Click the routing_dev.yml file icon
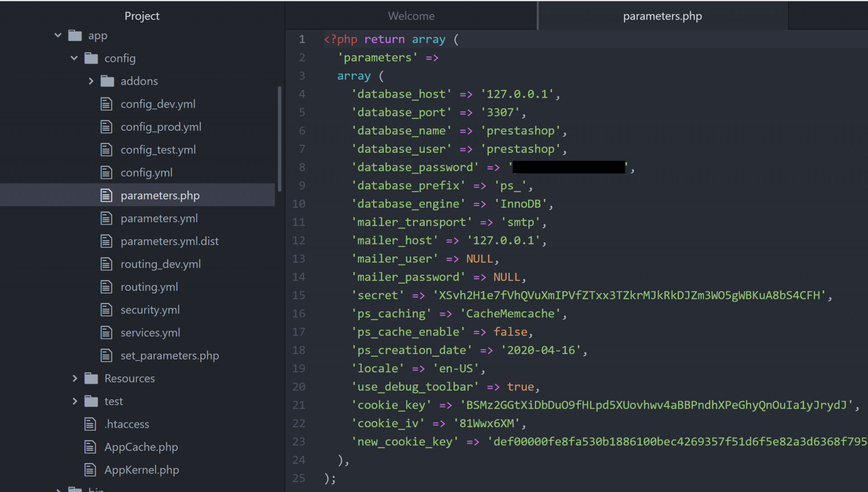Image resolution: width=868 pixels, height=492 pixels. pos(106,264)
